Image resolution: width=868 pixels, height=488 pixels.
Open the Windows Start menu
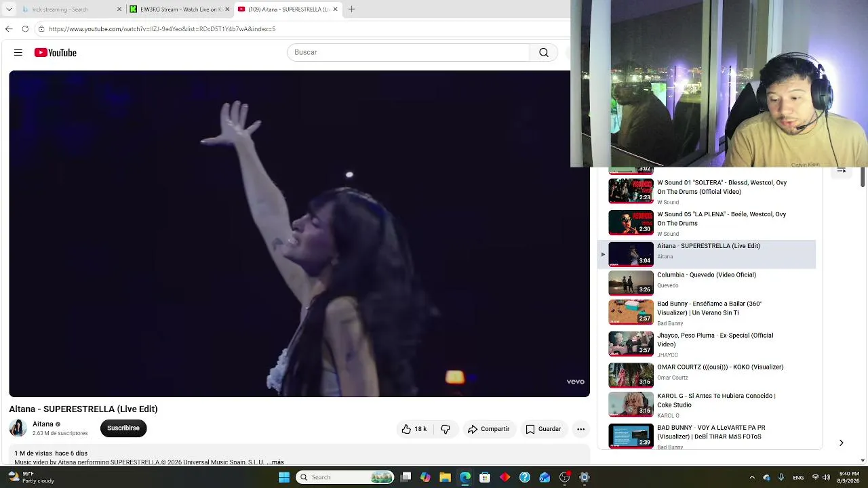284,477
